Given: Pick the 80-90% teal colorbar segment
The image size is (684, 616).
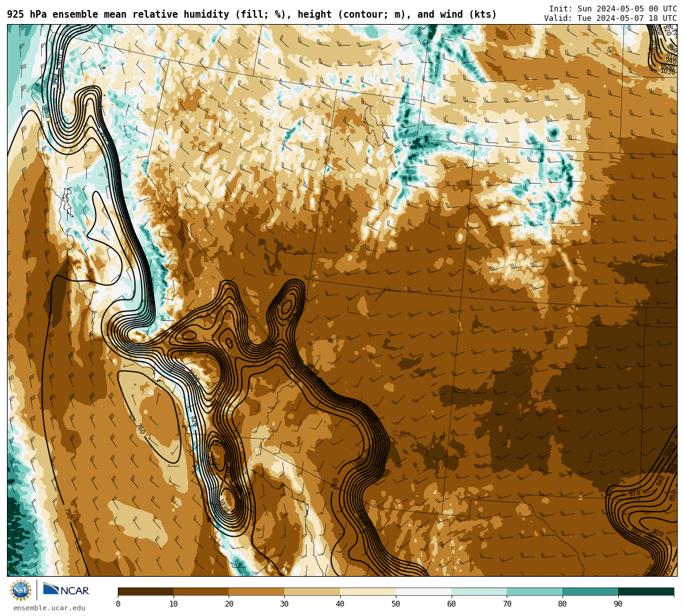Looking at the screenshot, I should (x=590, y=591).
